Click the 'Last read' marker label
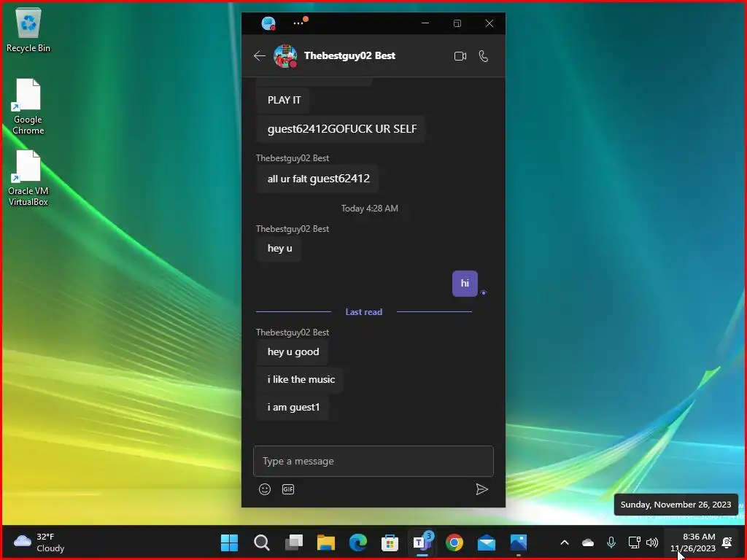Viewport: 747px width, 560px height. coord(364,312)
